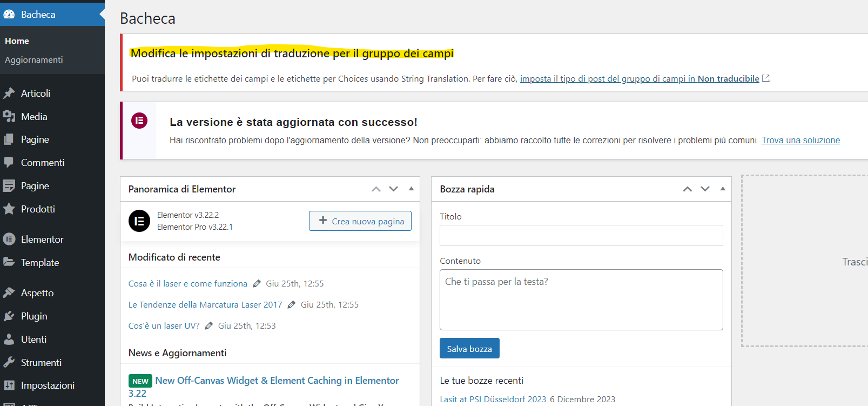The image size is (868, 406).
Task: Move Bozza rapida widget down
Action: [705, 189]
